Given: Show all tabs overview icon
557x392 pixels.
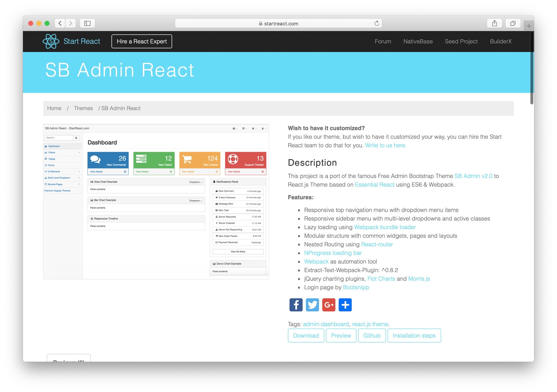Looking at the screenshot, I should pos(513,23).
